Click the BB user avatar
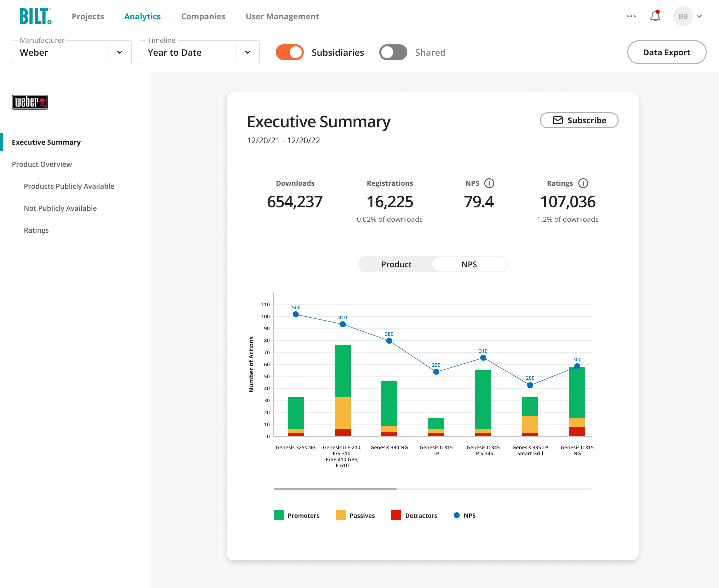 [x=683, y=16]
